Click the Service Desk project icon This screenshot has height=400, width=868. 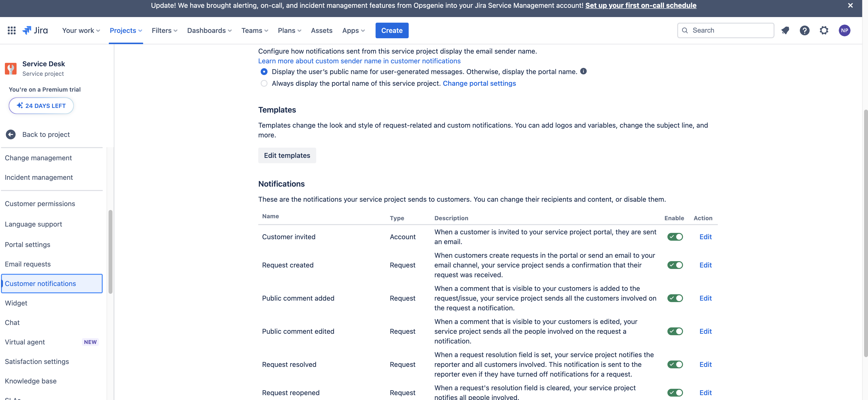click(10, 68)
